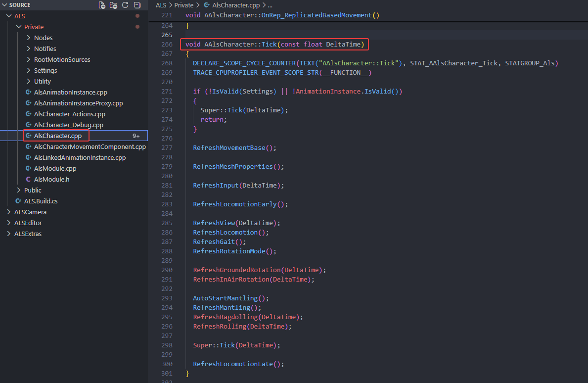This screenshot has height=383, width=588.
Task: Click Super::Tick(DeltaTime) on line 298
Action: (x=236, y=345)
